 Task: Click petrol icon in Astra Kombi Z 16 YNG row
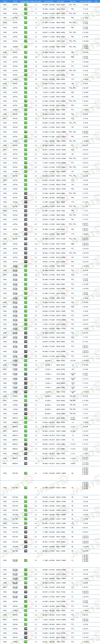(26, 266)
